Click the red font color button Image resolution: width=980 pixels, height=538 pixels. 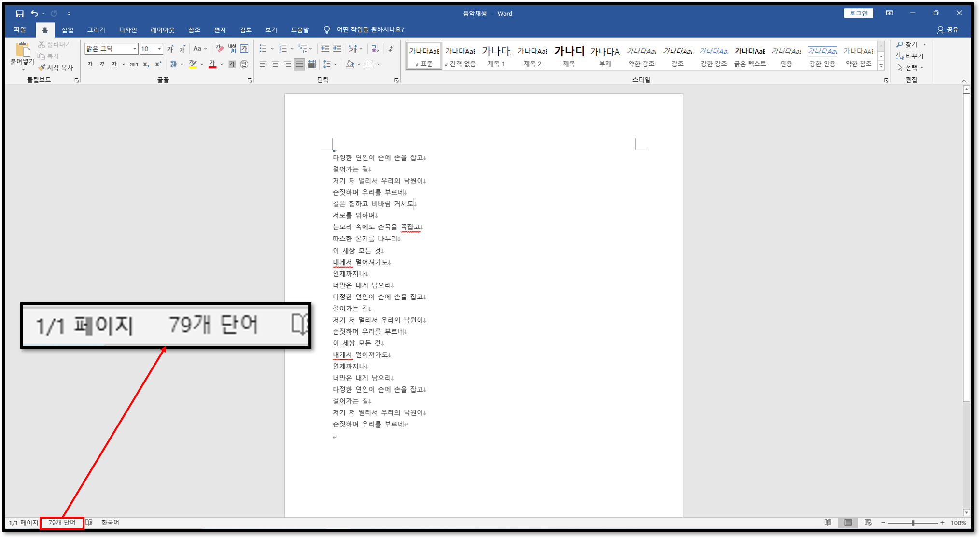[x=212, y=64]
